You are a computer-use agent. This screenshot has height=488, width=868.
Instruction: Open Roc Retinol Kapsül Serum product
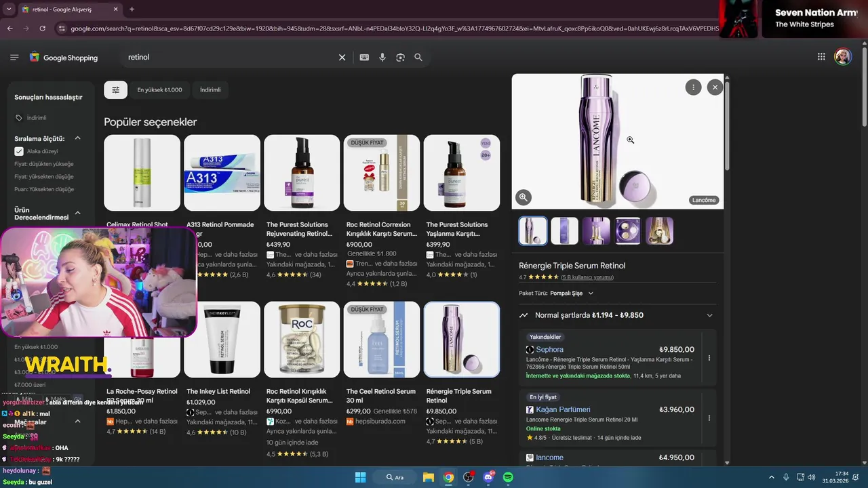[x=302, y=380]
